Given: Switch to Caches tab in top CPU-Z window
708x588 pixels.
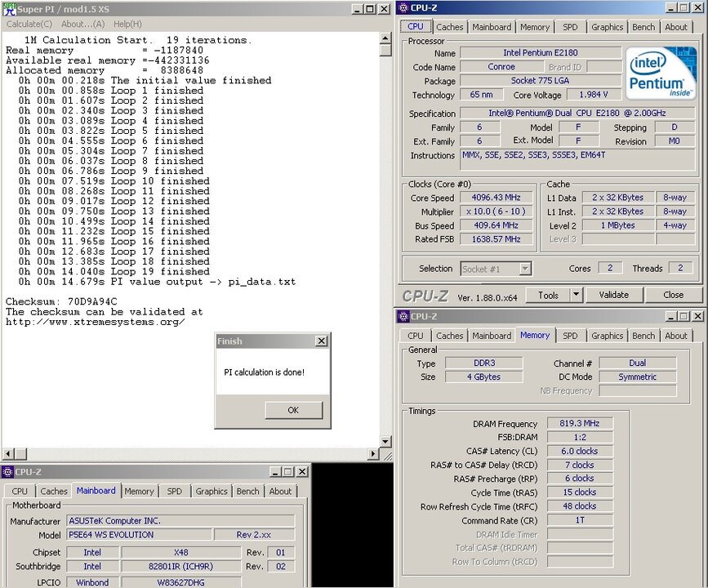Looking at the screenshot, I should tap(450, 27).
